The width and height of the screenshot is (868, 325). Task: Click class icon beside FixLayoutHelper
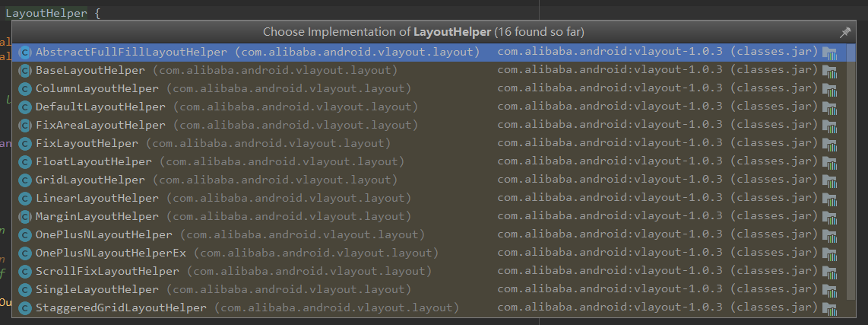click(24, 144)
